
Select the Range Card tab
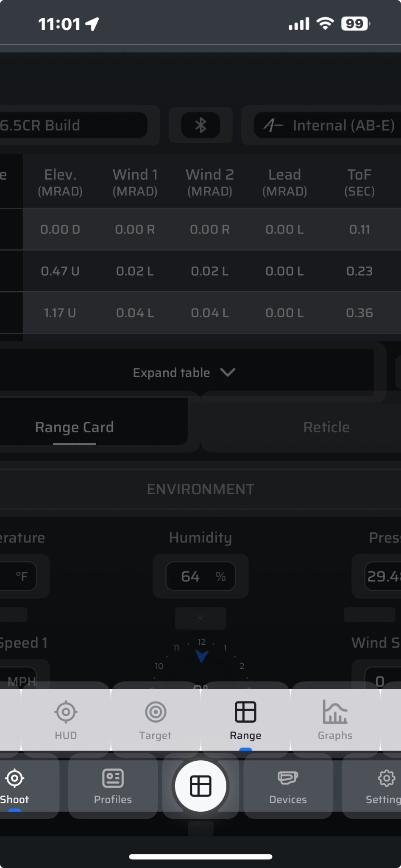[x=75, y=427]
